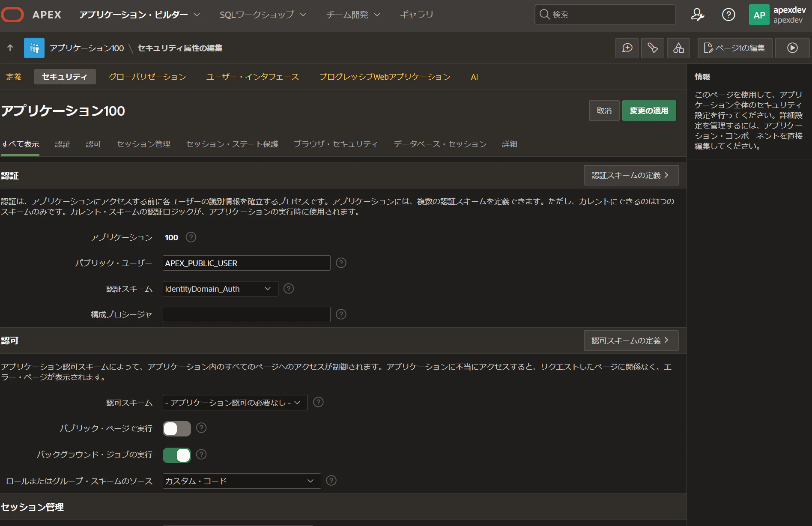Open アプリケーション100 breadcrumb link
The width and height of the screenshot is (812, 526).
click(87, 48)
